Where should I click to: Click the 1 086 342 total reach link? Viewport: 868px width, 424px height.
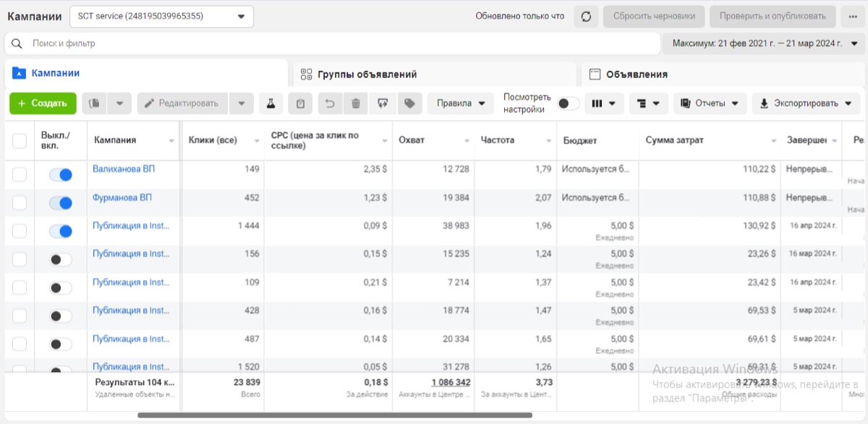point(451,382)
